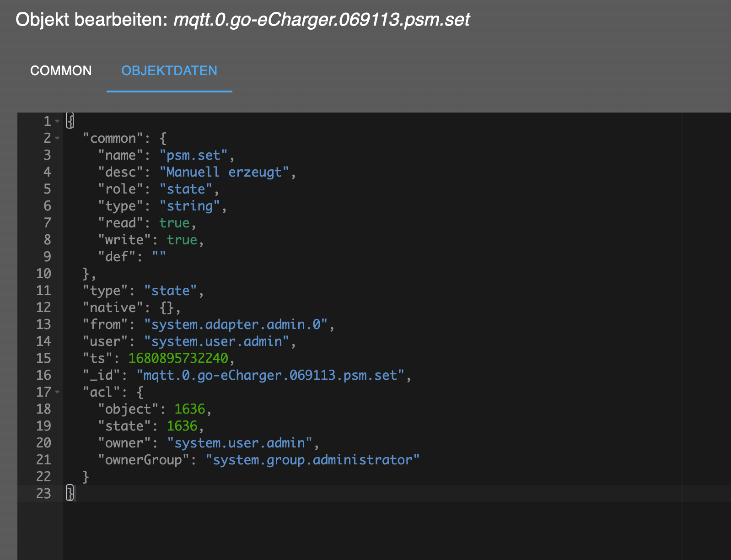Collapse the "acl" section fold arrow
This screenshot has width=731, height=560.
point(57,392)
